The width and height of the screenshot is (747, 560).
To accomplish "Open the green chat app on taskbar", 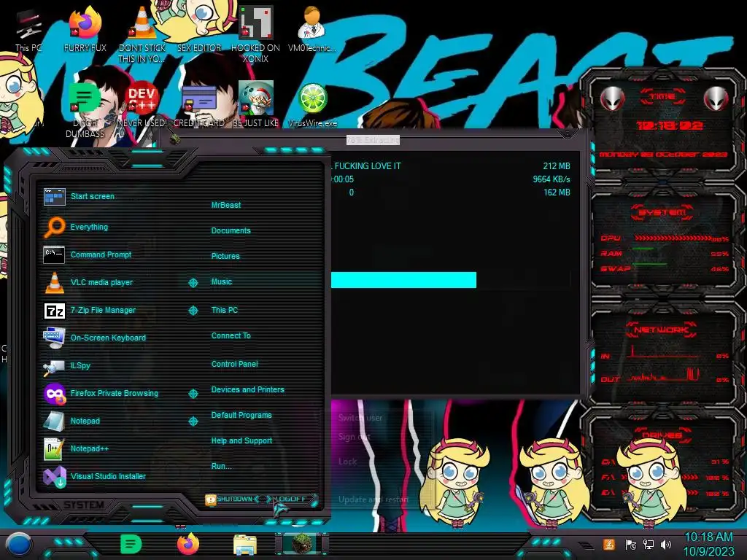I will (131, 544).
